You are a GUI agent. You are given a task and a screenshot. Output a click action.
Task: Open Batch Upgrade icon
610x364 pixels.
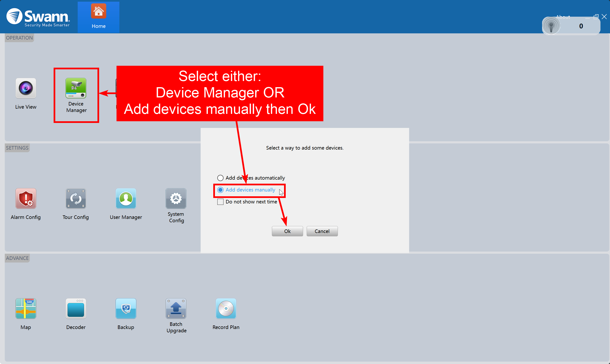[x=176, y=308]
